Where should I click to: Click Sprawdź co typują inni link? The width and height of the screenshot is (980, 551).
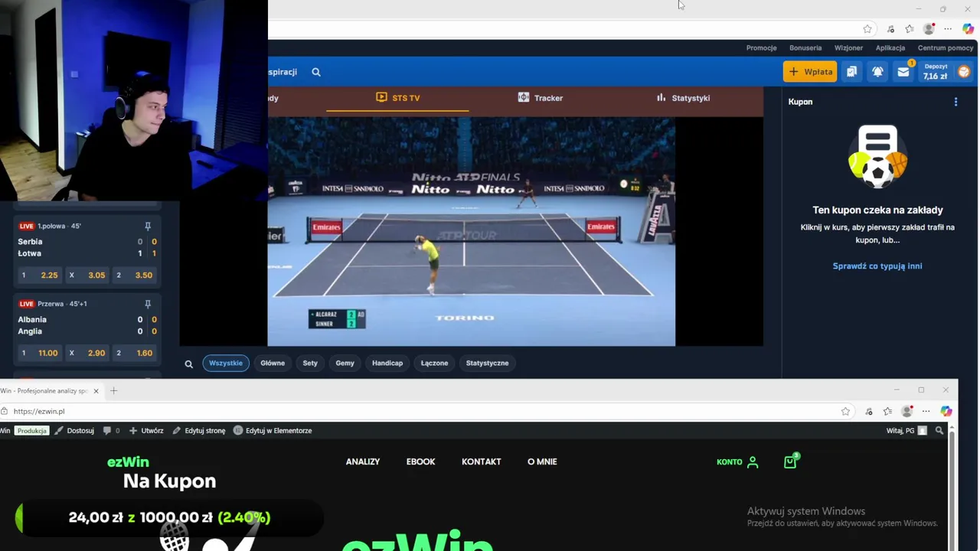click(877, 266)
